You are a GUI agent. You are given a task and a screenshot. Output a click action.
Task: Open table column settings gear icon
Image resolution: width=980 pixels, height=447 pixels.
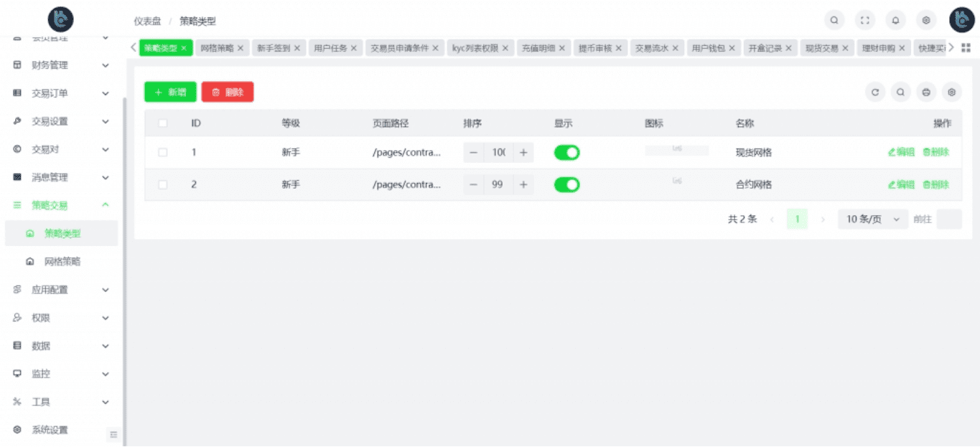coord(952,92)
